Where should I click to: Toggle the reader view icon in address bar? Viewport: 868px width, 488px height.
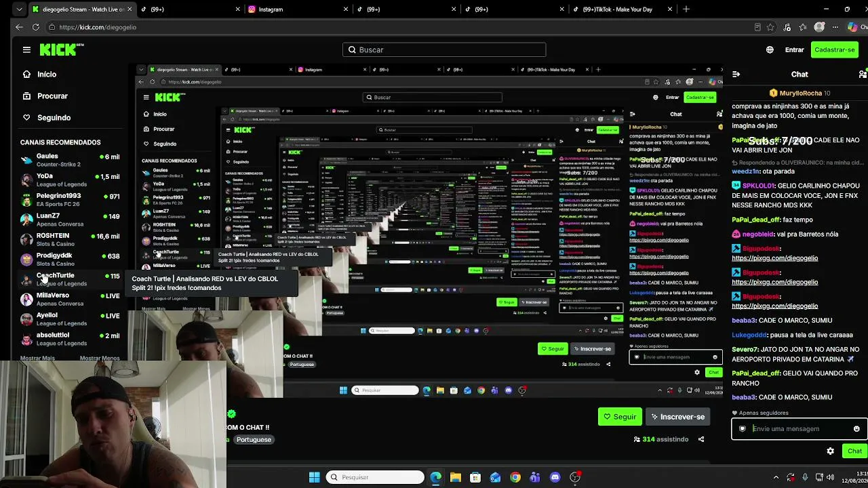tap(757, 27)
